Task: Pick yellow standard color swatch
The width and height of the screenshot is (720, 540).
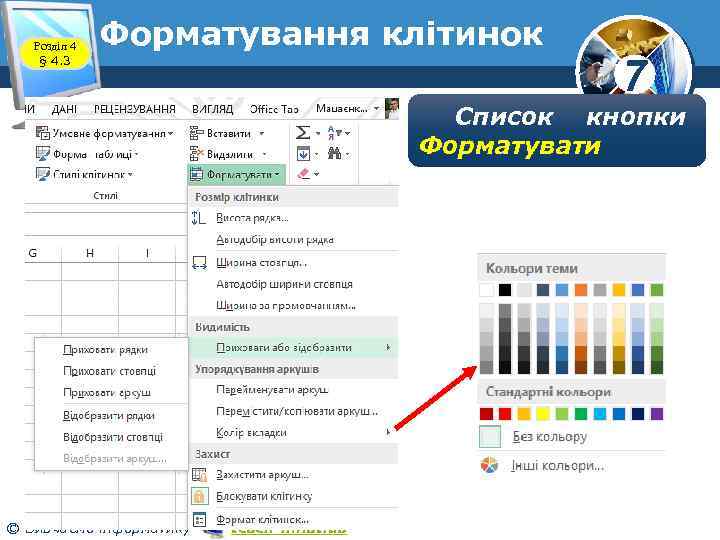Action: 543,414
